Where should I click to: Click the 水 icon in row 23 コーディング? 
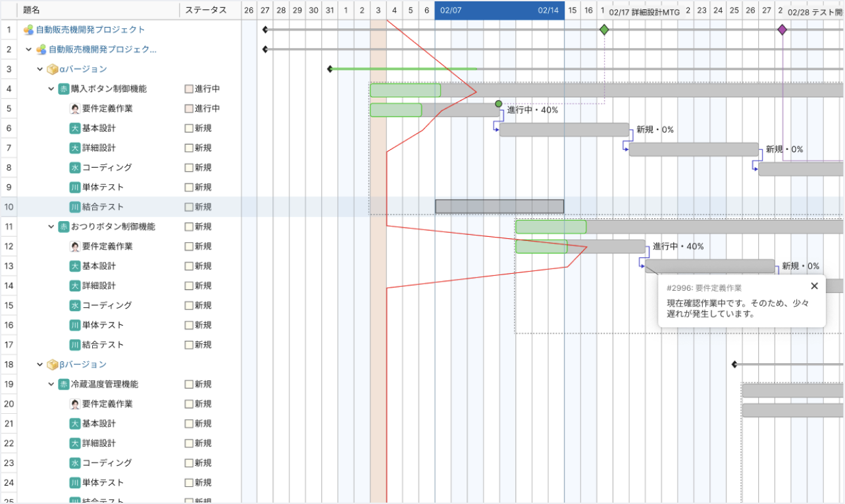(75, 463)
